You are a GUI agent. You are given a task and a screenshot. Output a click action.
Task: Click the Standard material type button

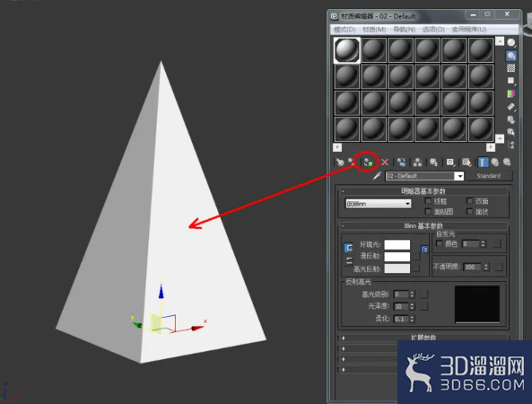(489, 176)
